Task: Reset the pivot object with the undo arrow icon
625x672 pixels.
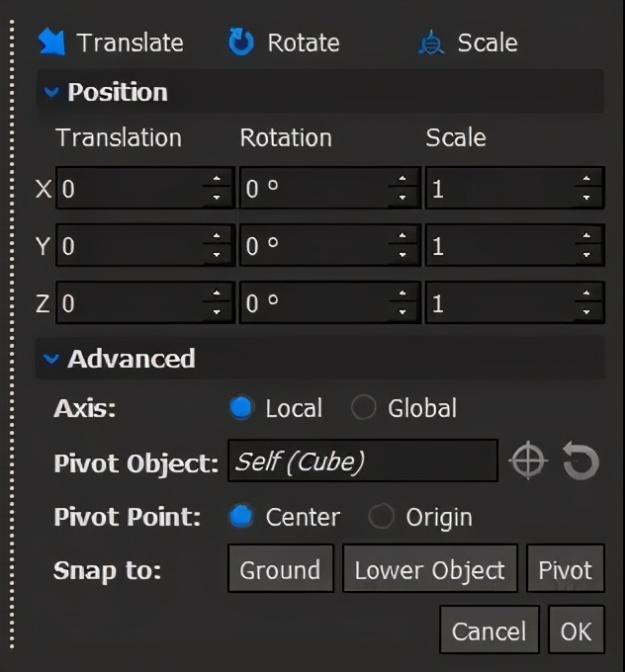Action: pyautogui.click(x=580, y=462)
